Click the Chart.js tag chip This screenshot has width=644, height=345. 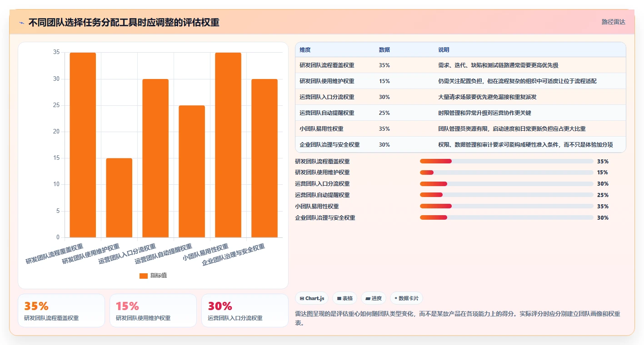tap(312, 298)
